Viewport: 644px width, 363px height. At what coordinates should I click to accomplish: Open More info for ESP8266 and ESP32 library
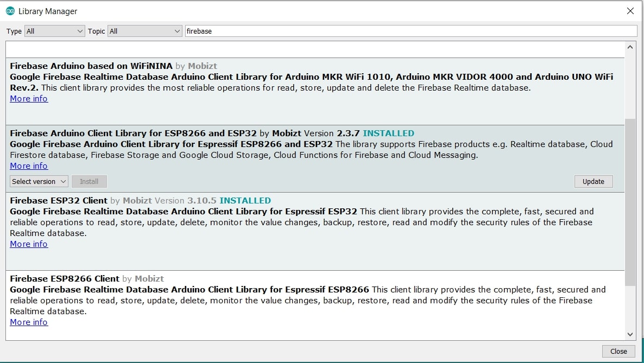point(29,166)
